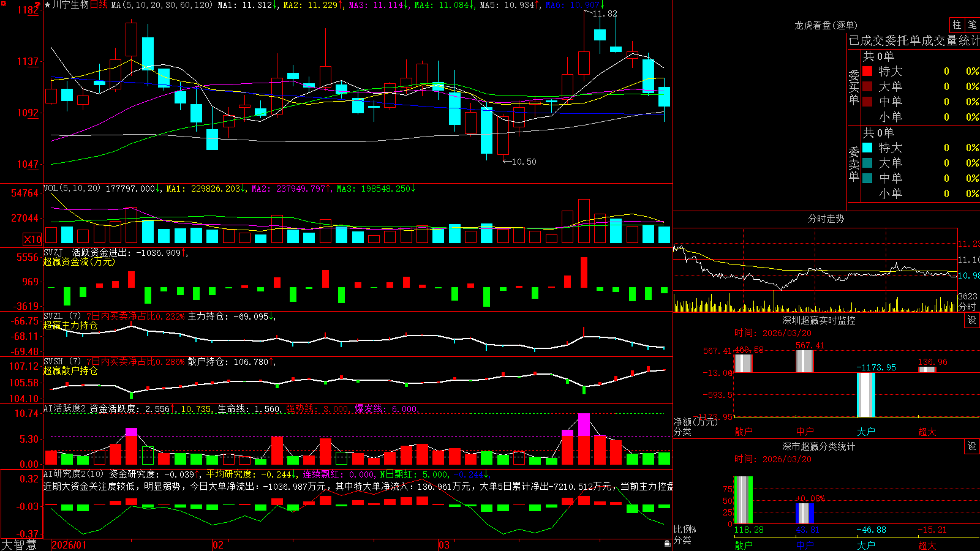Click the red 特大 swatch under 委买单
This screenshot has height=551, width=980.
867,71
